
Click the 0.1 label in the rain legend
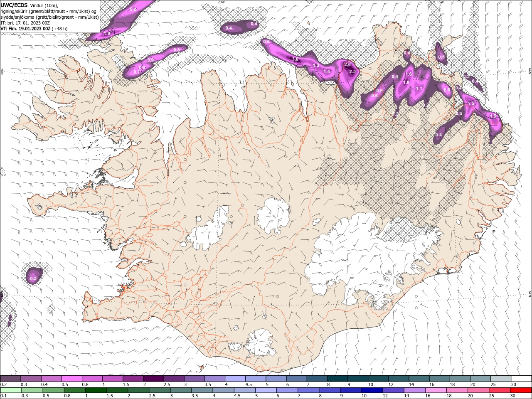click(x=3, y=396)
